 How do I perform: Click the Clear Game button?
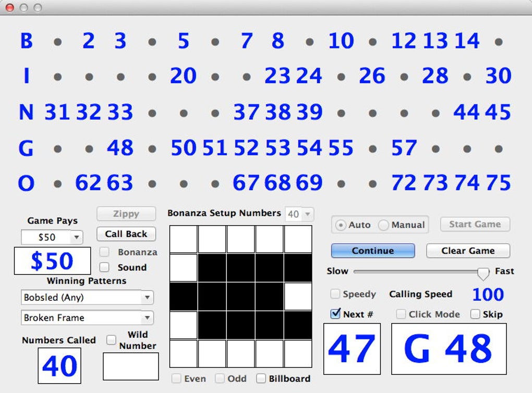tap(468, 251)
